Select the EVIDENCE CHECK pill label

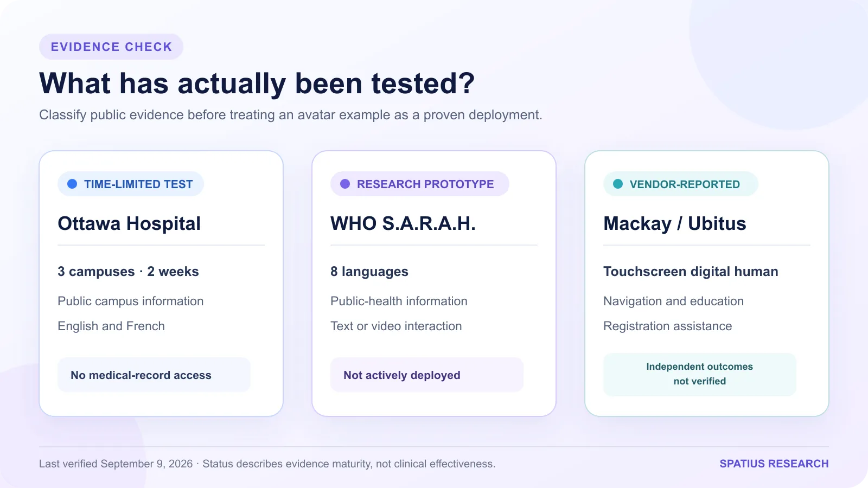pos(111,47)
